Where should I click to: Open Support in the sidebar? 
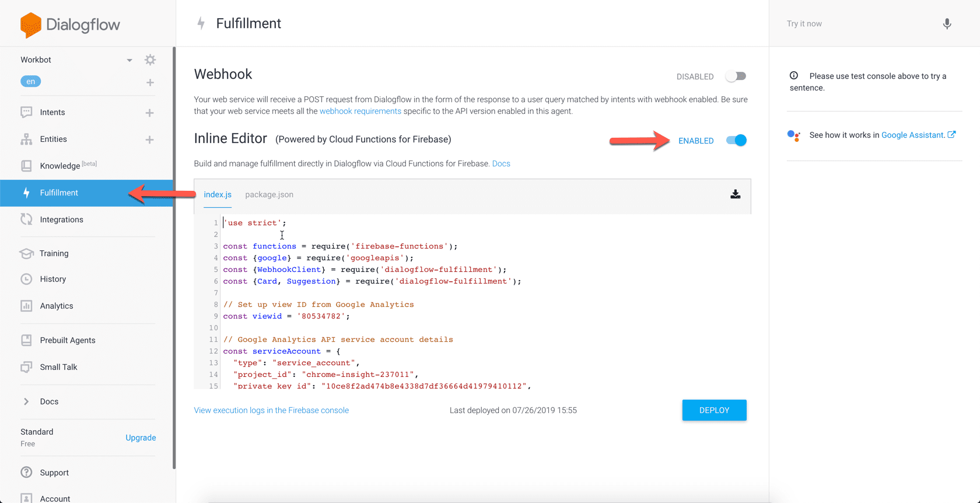coord(54,473)
